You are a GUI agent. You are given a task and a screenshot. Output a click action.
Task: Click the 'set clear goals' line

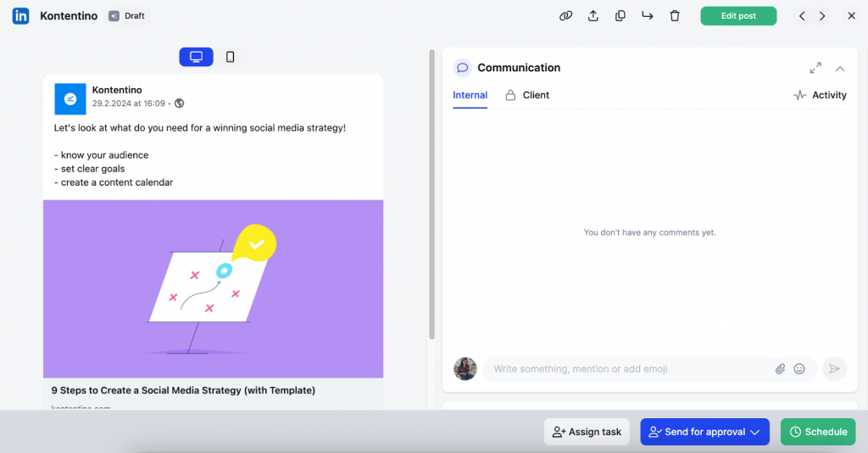(x=89, y=169)
